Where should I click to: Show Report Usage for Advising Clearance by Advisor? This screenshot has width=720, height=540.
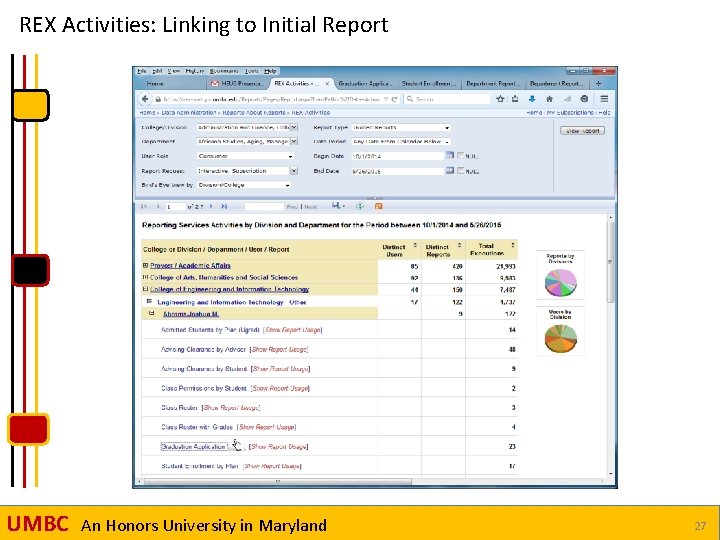pyautogui.click(x=279, y=349)
